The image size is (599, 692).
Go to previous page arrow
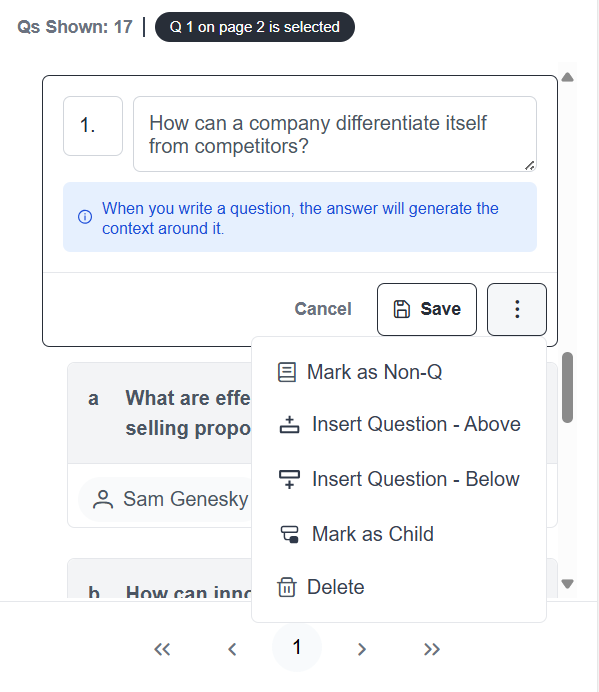pyautogui.click(x=232, y=649)
